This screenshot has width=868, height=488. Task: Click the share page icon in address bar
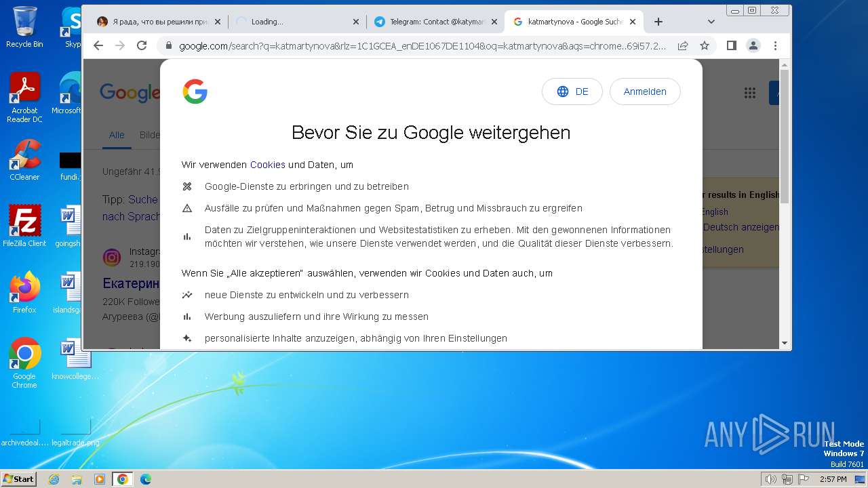pyautogui.click(x=683, y=45)
